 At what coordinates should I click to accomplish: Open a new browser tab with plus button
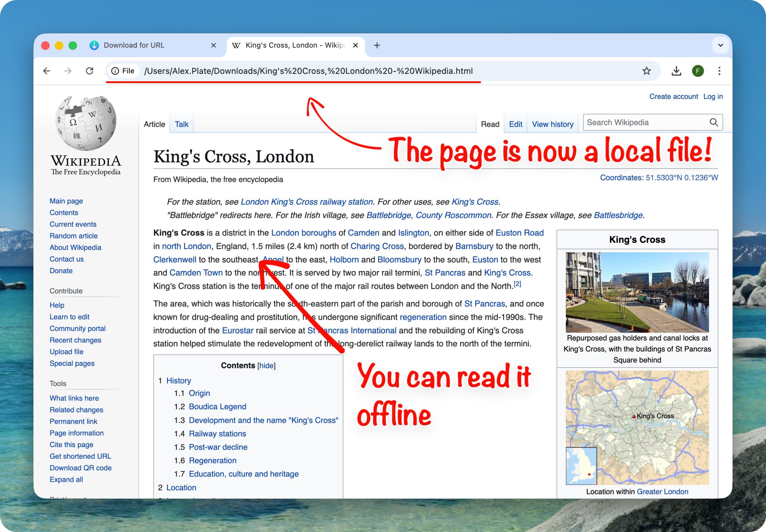(377, 45)
